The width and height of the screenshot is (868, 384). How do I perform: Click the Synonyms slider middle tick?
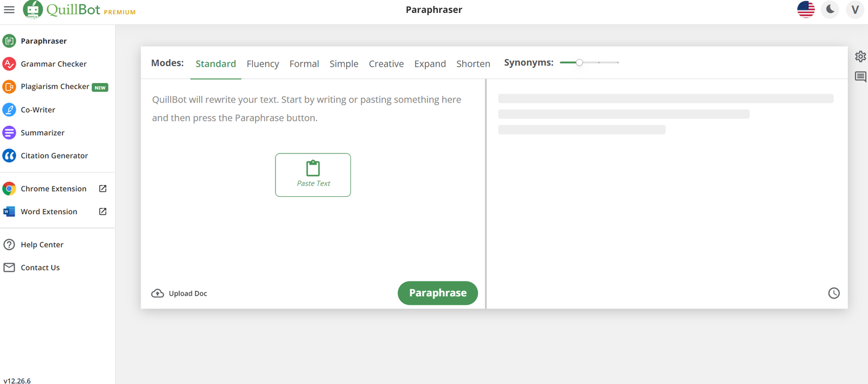point(599,62)
